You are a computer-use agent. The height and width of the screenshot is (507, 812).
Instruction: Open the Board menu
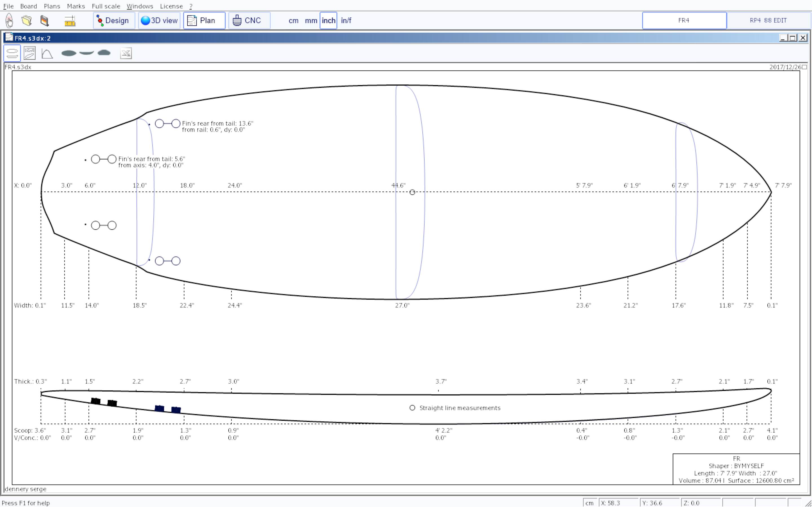[x=28, y=6]
